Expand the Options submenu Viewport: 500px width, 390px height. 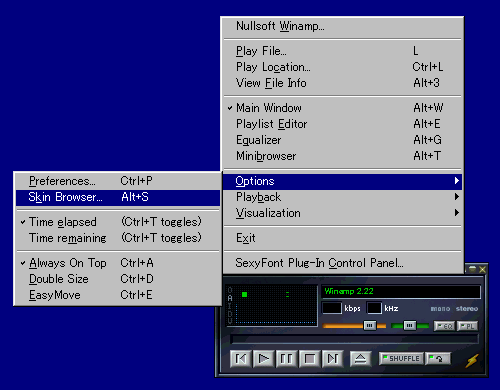343,181
